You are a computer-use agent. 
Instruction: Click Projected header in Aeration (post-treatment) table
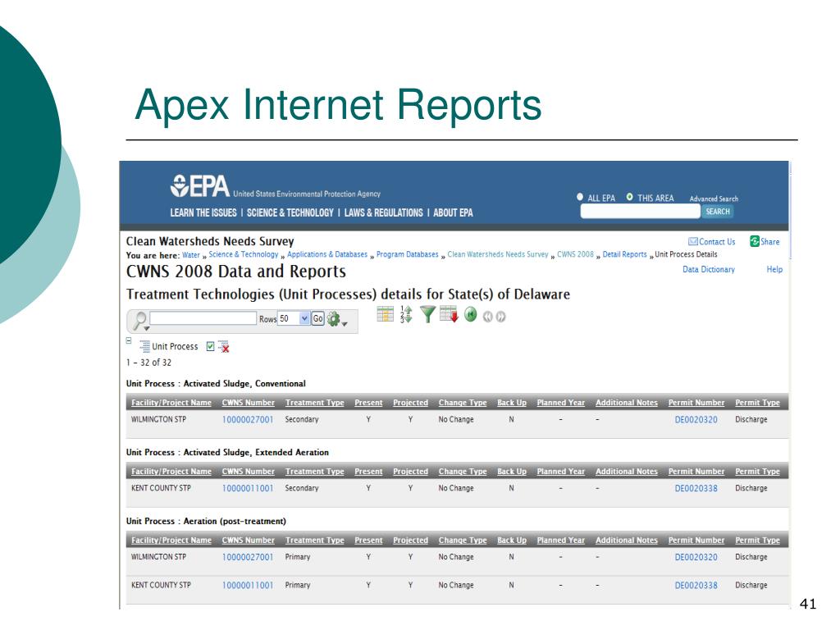pyautogui.click(x=410, y=540)
